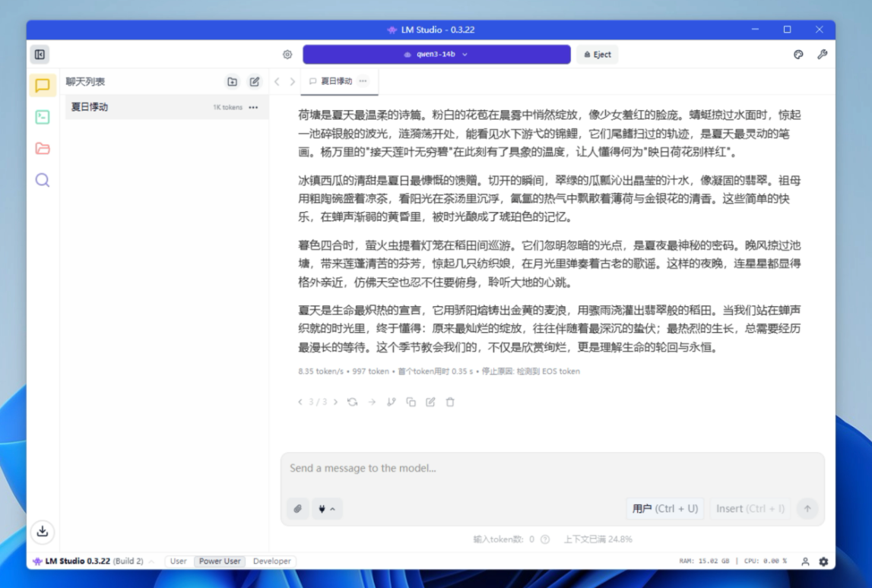Open the Developer terminal sidebar icon

[43, 117]
